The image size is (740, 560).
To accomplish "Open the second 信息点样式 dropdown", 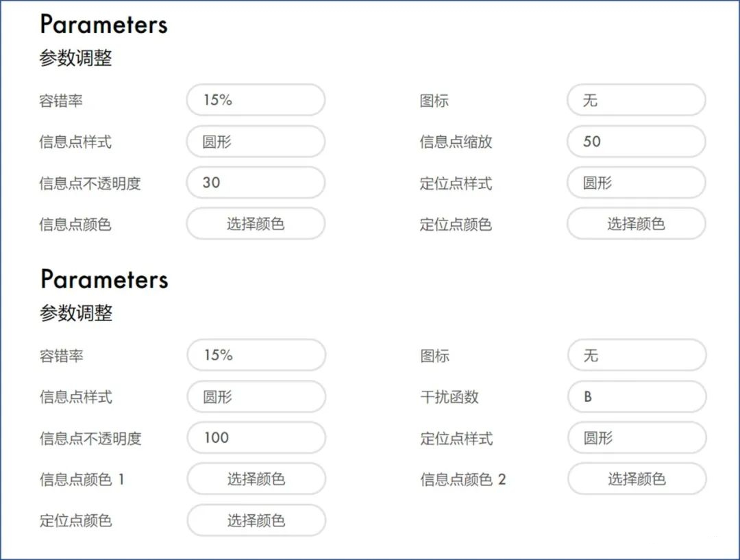I will coord(256,396).
